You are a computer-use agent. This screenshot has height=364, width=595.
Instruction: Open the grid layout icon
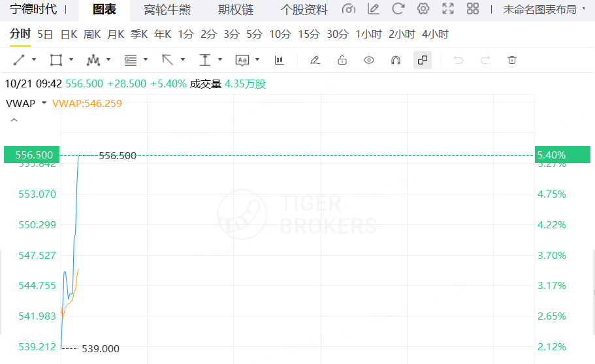click(x=473, y=8)
